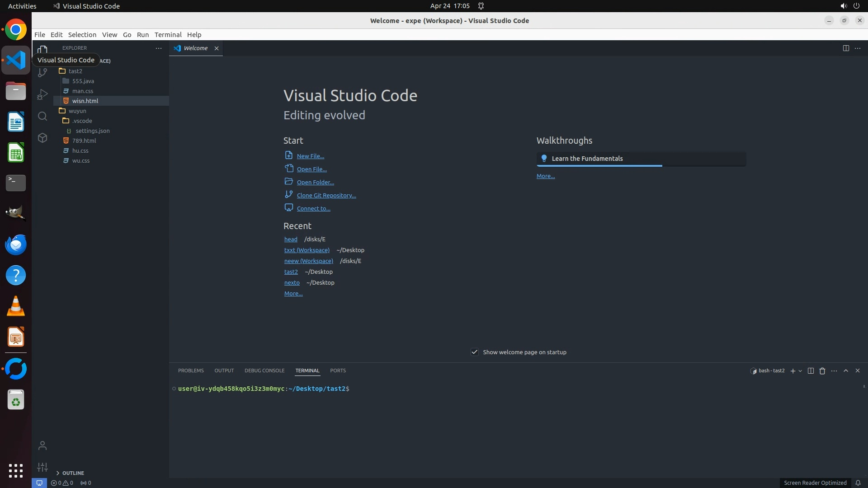The image size is (868, 488).
Task: Collapse the wuyun folder
Action: 77,111
